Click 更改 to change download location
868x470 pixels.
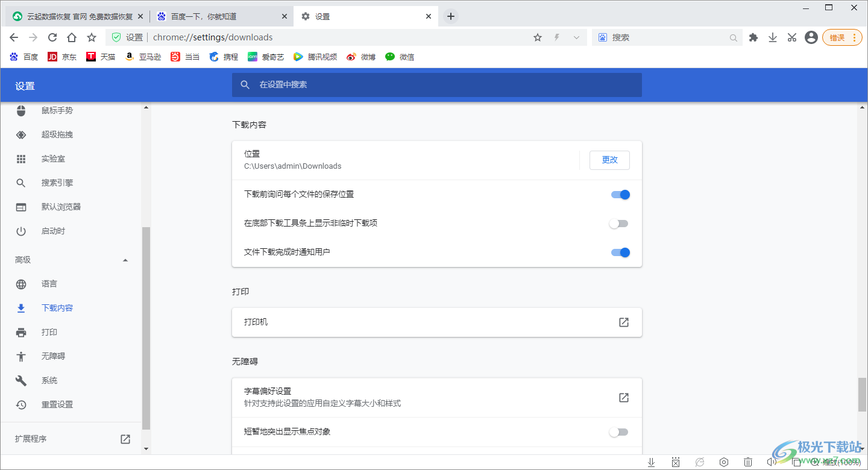pyautogui.click(x=609, y=160)
